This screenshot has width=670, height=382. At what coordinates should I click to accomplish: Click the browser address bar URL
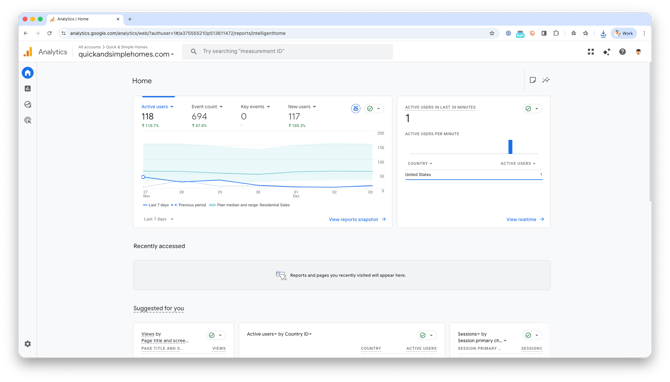(x=177, y=33)
